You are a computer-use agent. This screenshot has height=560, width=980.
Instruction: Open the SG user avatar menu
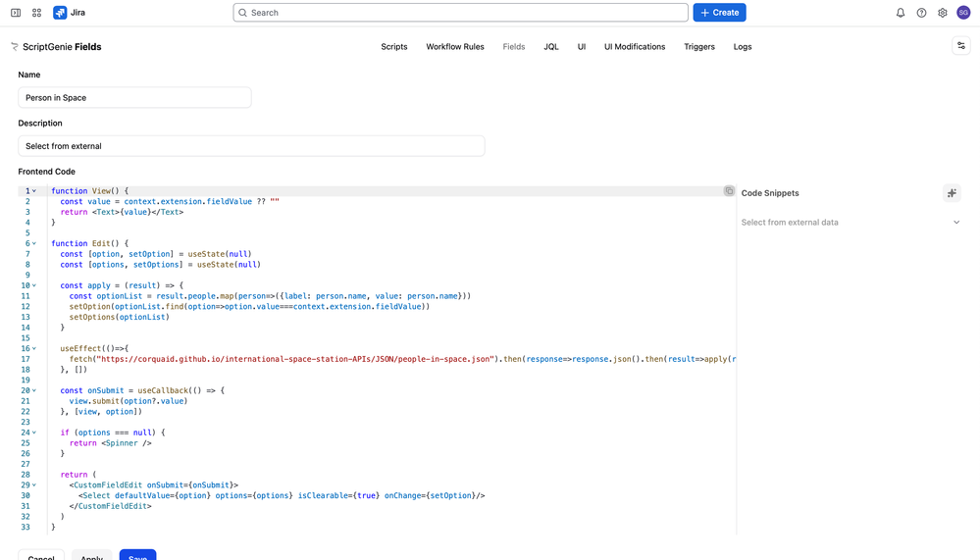(963, 13)
